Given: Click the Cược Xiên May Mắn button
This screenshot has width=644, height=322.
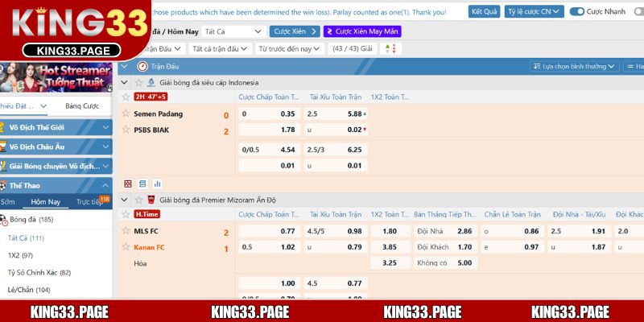Looking at the screenshot, I should tap(362, 31).
